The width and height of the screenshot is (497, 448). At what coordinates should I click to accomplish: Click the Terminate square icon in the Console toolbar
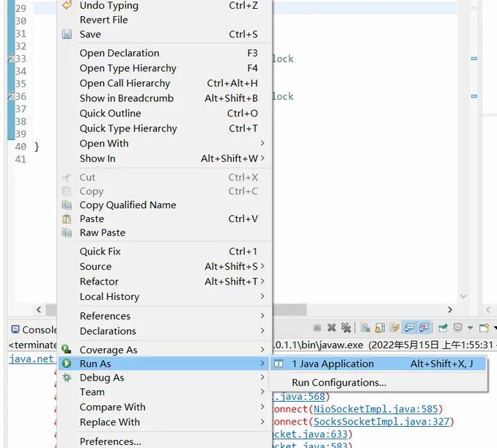pyautogui.click(x=317, y=328)
